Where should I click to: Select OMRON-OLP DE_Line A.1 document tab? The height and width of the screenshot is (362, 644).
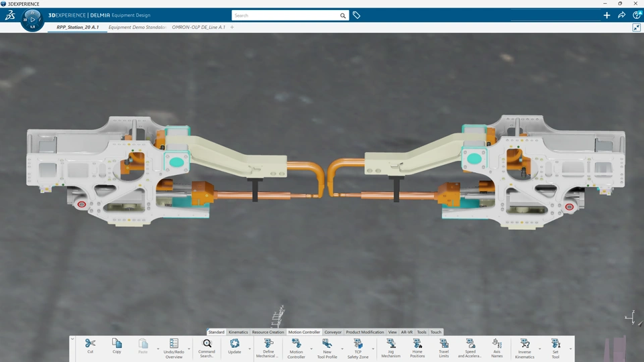(199, 27)
